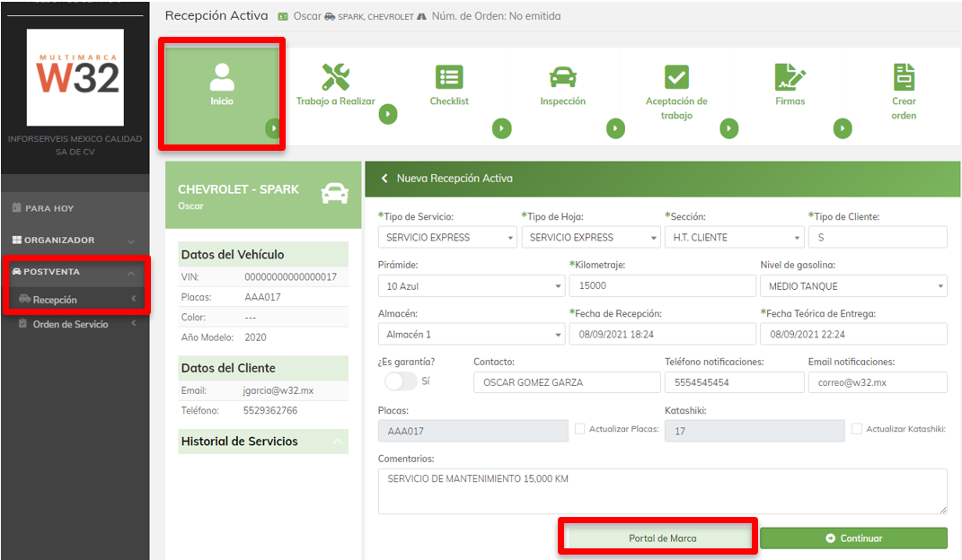Click the Kilometraje input field
This screenshot has height=560, width=962.
pos(662,286)
